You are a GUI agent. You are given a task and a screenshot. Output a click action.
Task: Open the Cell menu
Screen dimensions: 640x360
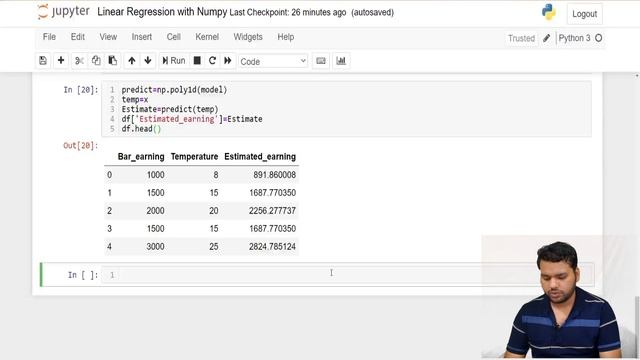tap(173, 37)
